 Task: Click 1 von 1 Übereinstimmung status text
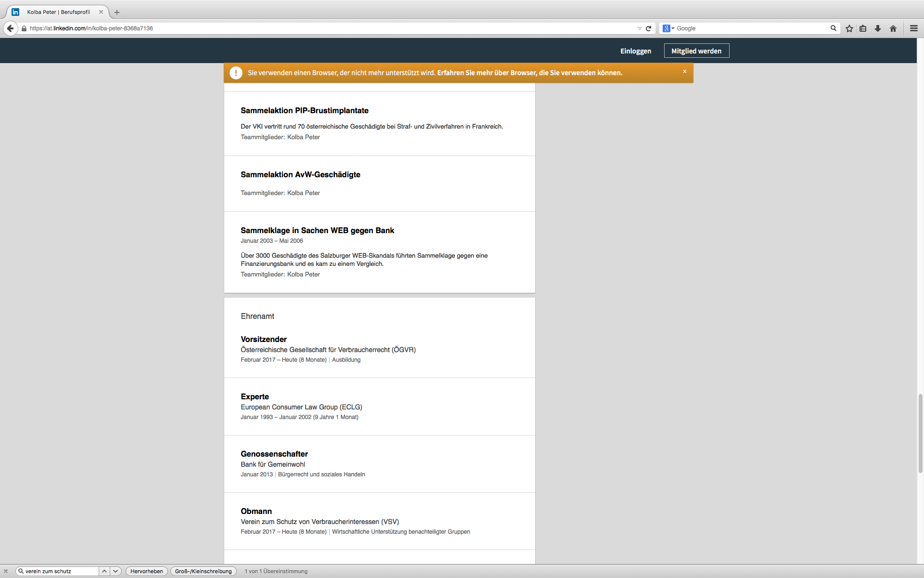[276, 571]
